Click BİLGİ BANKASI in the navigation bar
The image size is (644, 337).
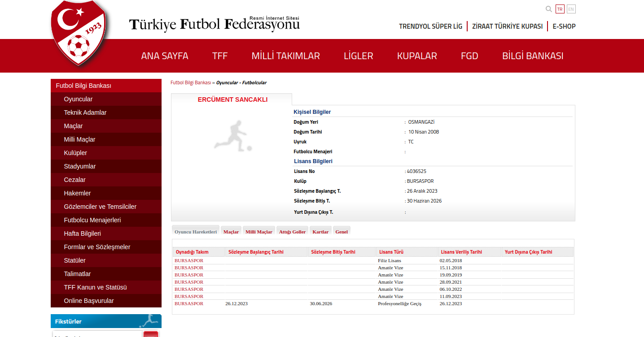(x=532, y=56)
